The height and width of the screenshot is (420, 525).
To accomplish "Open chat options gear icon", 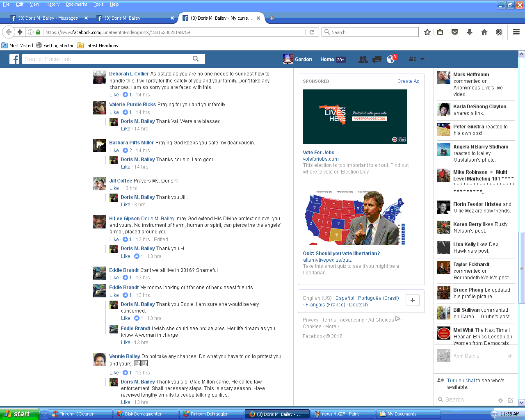I will (x=500, y=400).
